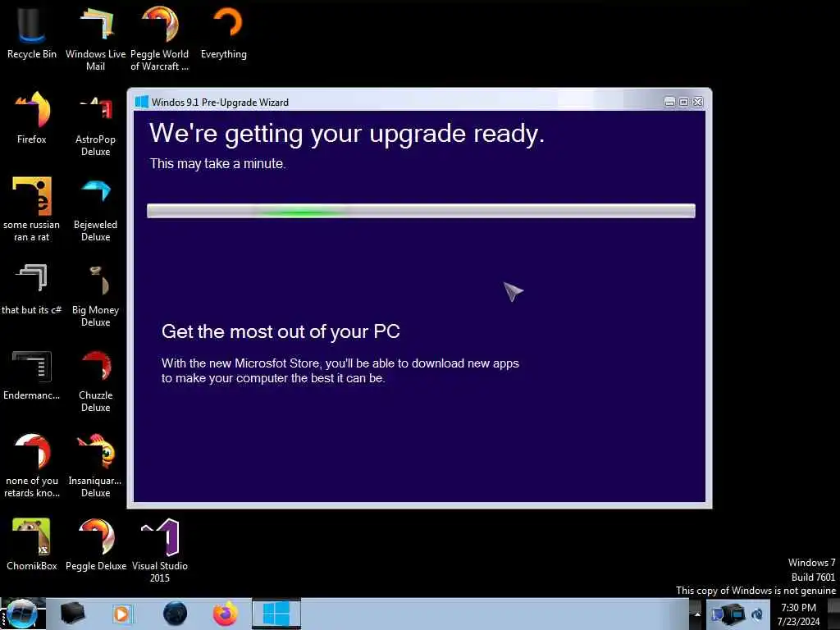Open the Visual Studio 2015 shortcut
The image size is (840, 630).
(160, 550)
